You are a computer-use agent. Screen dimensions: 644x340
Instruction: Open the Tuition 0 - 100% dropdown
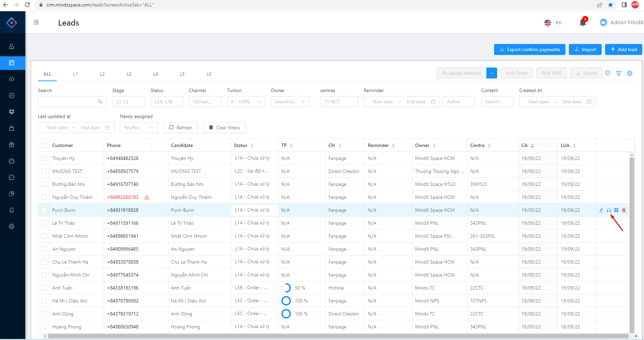246,102
